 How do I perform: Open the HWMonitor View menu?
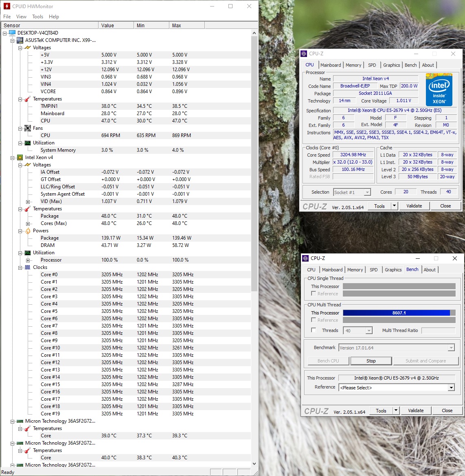(21, 17)
